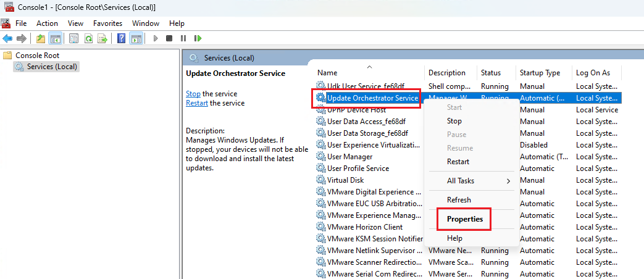Viewport: 644px width, 279px height.
Task: Open the File menu
Action: coord(21,23)
